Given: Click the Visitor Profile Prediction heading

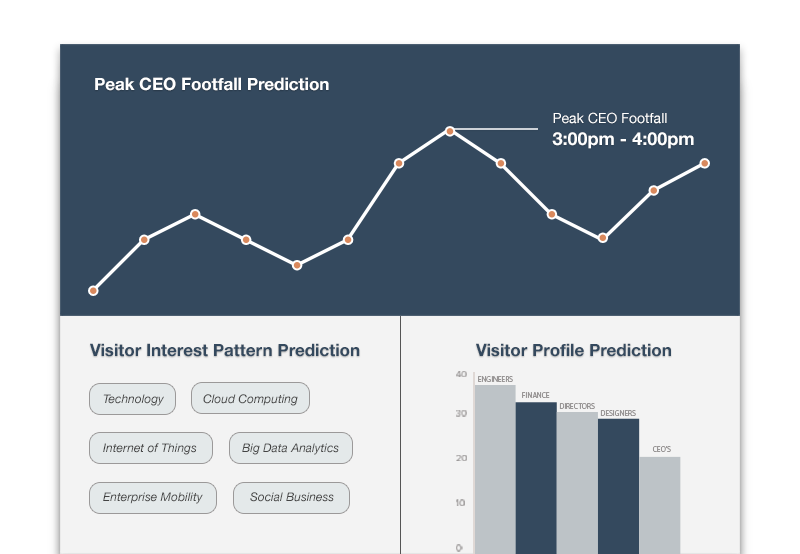Looking at the screenshot, I should coord(573,350).
